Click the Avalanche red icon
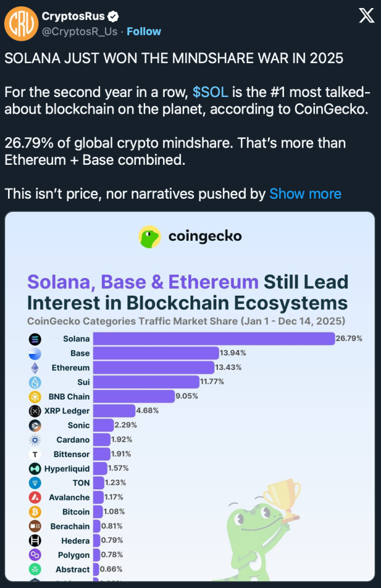 35,497
